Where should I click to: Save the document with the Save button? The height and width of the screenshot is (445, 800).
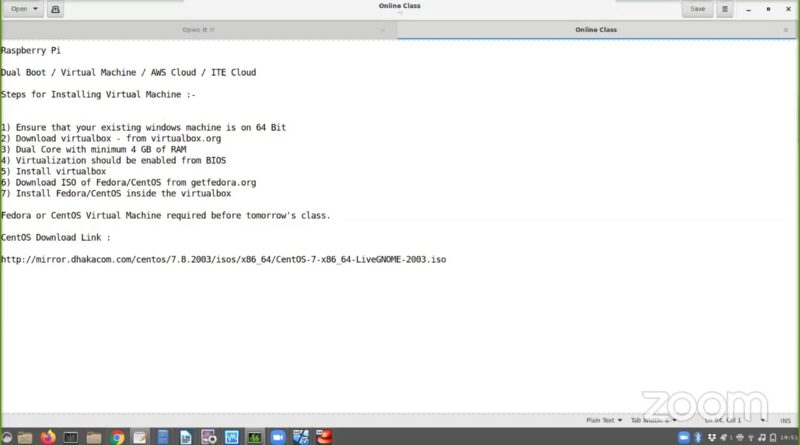click(697, 9)
